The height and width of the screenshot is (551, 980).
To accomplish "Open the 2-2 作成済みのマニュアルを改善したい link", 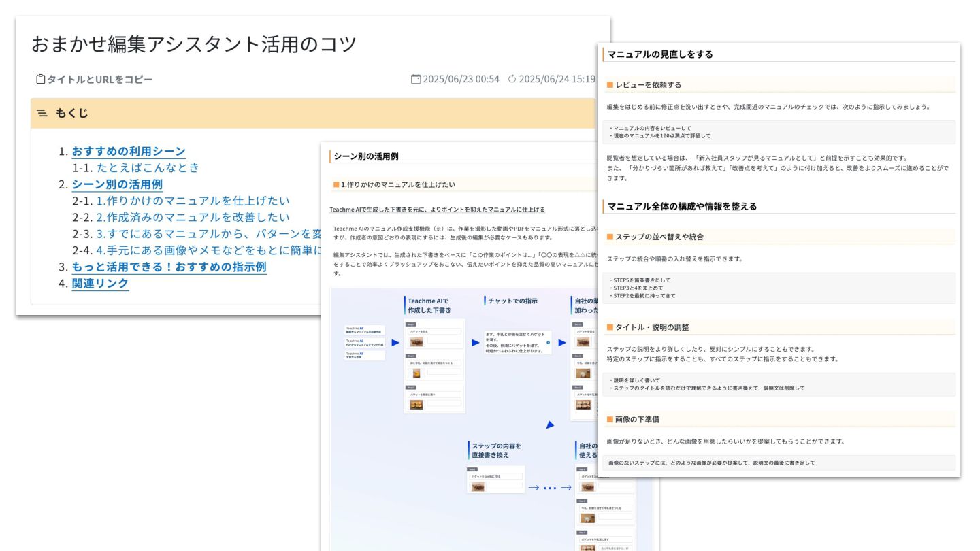I will tap(193, 217).
